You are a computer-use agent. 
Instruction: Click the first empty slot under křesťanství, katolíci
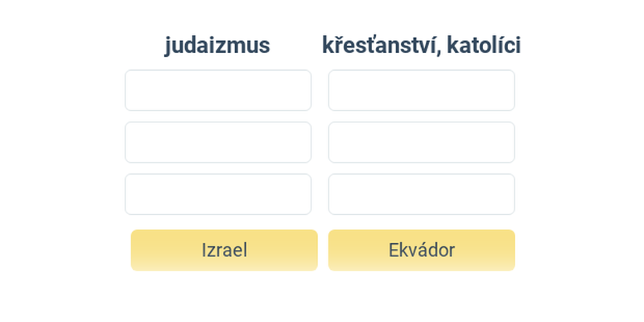421,90
